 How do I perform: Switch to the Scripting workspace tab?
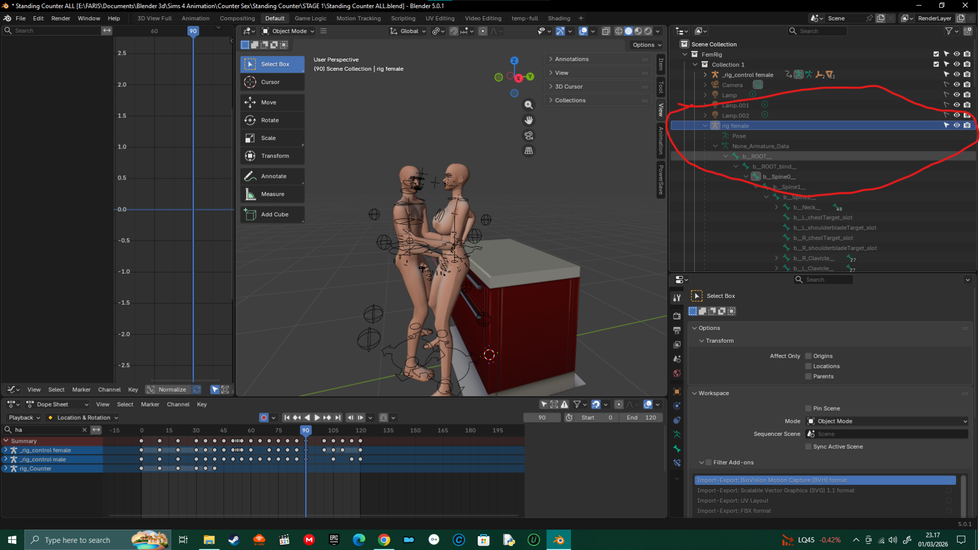tap(403, 18)
